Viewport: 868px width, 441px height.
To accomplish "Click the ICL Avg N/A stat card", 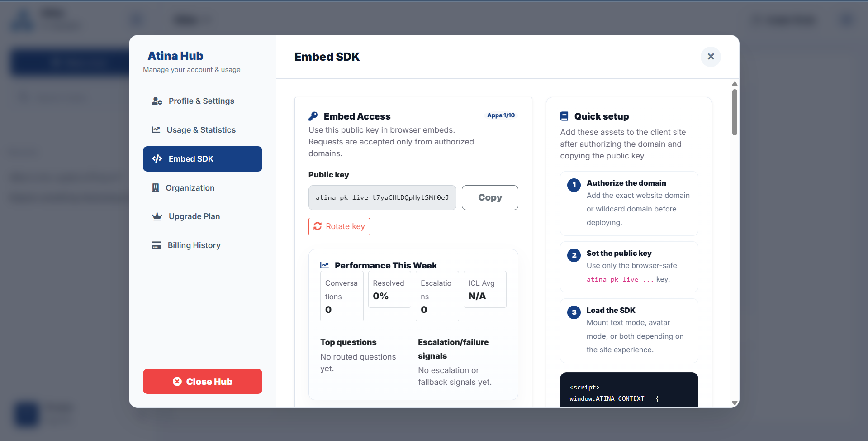I will (x=485, y=289).
